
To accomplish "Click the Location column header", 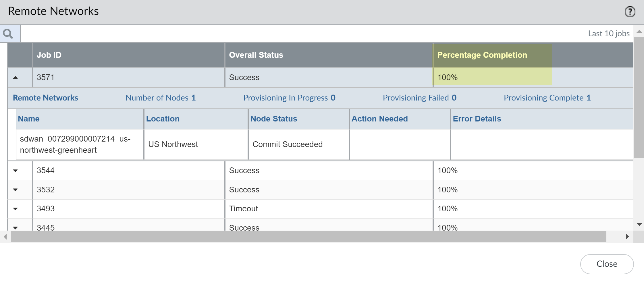I will pos(163,119).
